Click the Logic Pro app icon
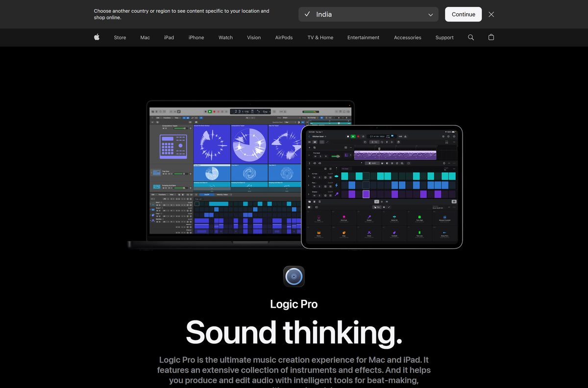 point(294,276)
